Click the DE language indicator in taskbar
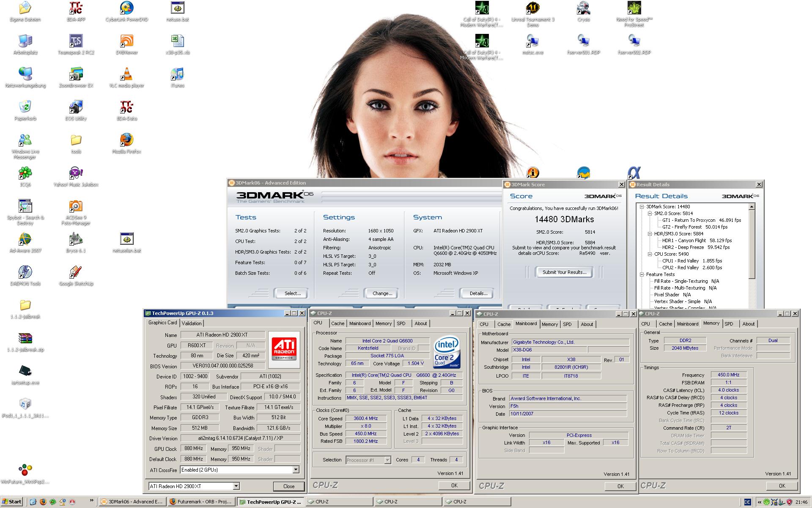This screenshot has height=508, width=812. (x=747, y=502)
